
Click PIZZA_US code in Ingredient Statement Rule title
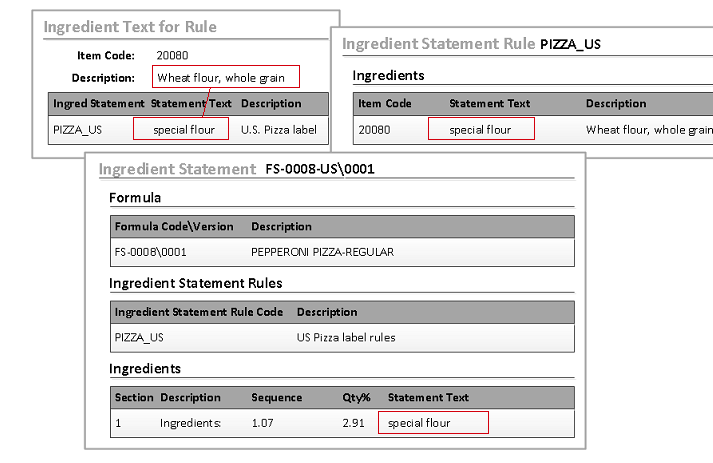[x=570, y=44]
